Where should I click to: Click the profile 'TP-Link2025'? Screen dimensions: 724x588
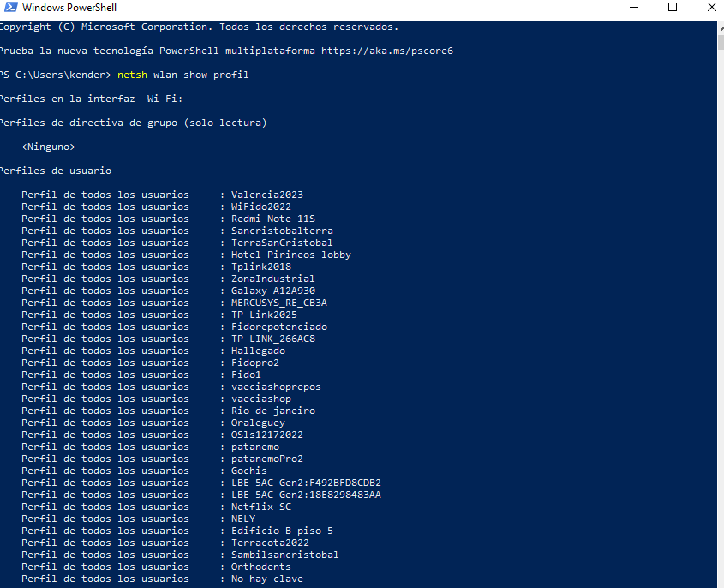[x=264, y=315]
